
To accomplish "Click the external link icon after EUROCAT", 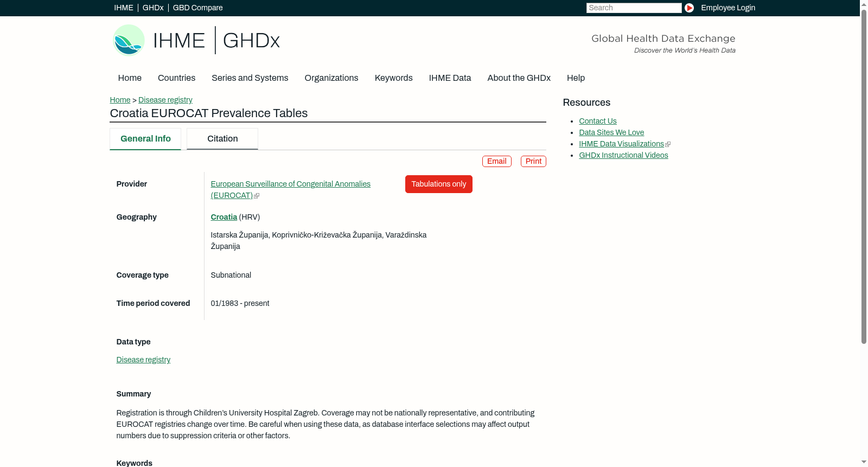I will pos(257,196).
